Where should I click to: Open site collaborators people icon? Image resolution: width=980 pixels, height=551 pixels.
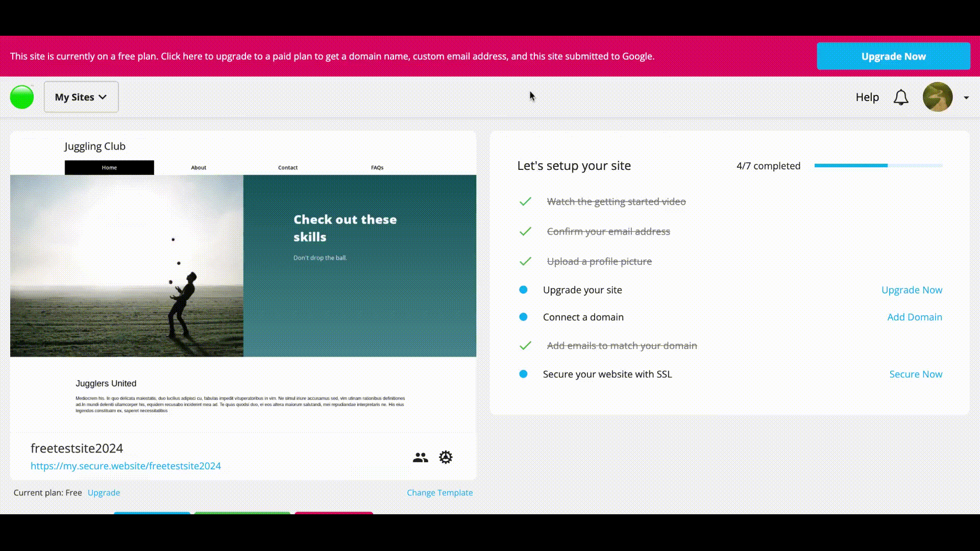420,458
